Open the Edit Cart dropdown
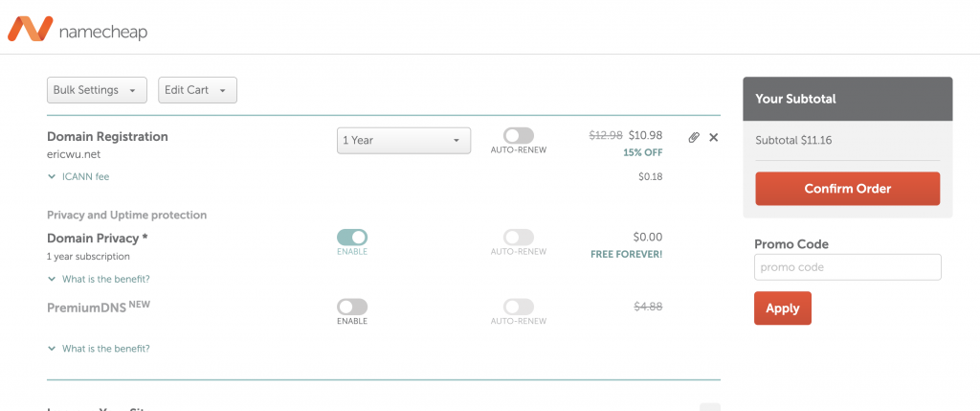 click(x=197, y=90)
